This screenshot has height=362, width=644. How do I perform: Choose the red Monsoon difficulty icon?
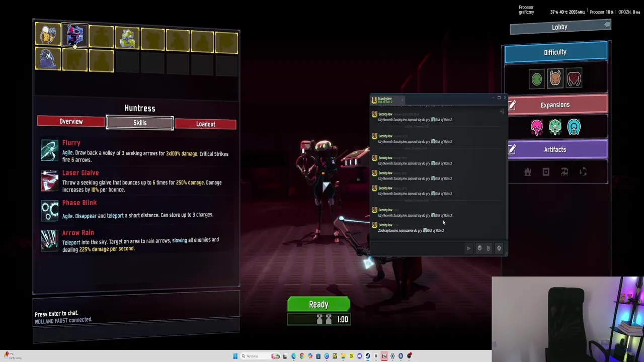point(574,79)
